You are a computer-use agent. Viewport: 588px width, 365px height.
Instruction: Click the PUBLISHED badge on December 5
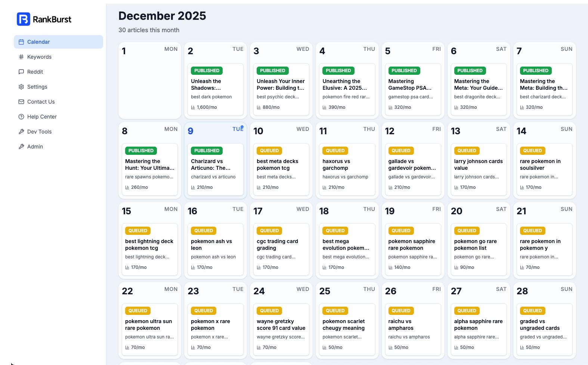pyautogui.click(x=404, y=71)
